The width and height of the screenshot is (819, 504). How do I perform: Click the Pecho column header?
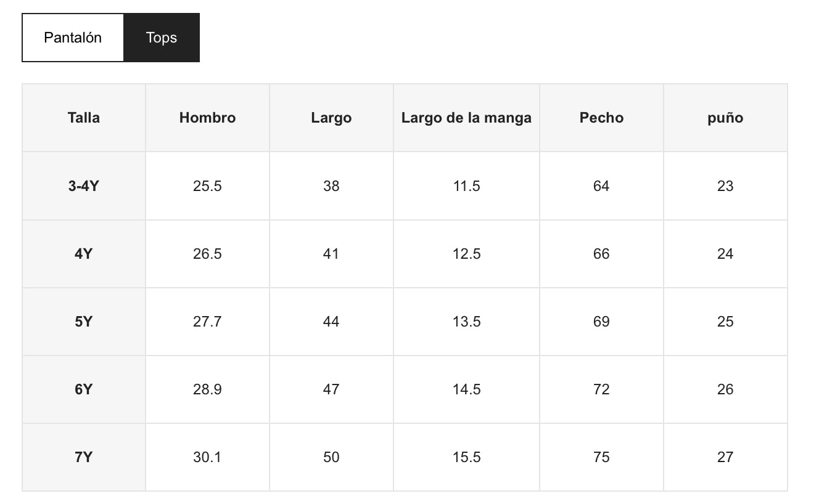[x=601, y=118]
